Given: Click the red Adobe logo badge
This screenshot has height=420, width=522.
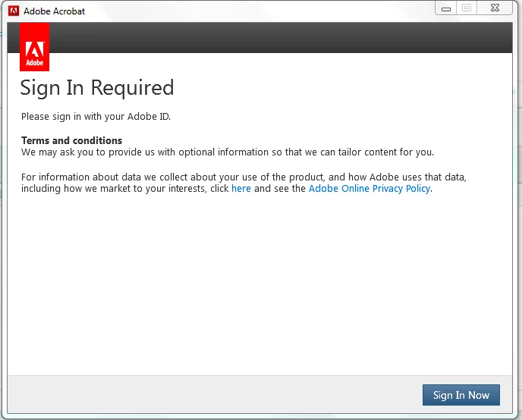Looking at the screenshot, I should click(35, 47).
